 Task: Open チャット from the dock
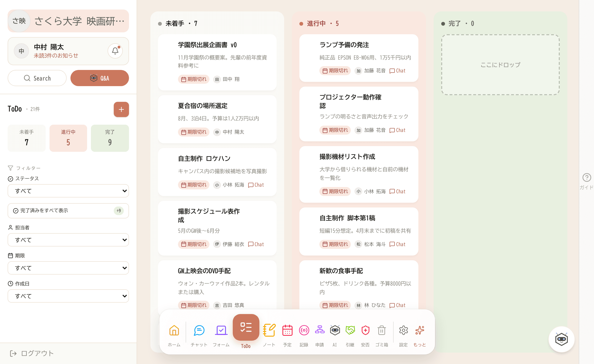(199, 335)
